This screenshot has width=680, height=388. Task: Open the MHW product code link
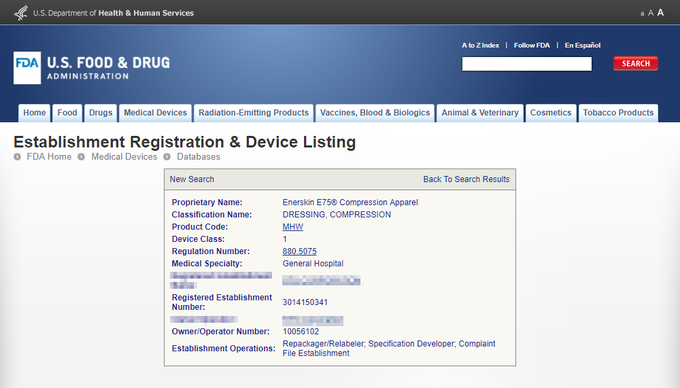(x=293, y=227)
